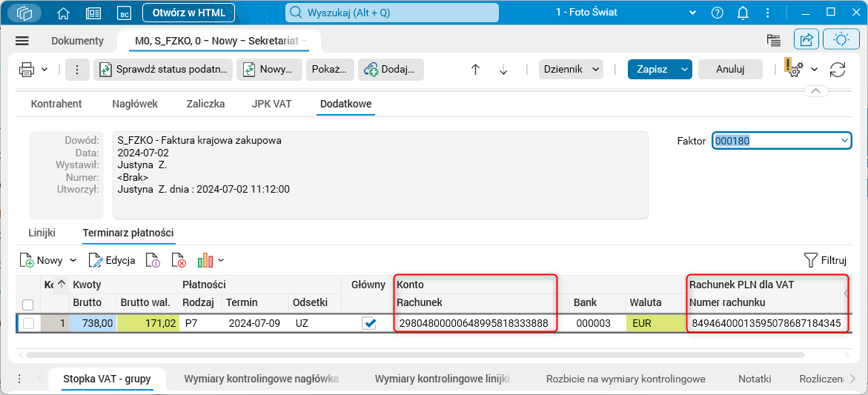Click the bar chart icon
Image resolution: width=868 pixels, height=395 pixels.
(x=205, y=260)
